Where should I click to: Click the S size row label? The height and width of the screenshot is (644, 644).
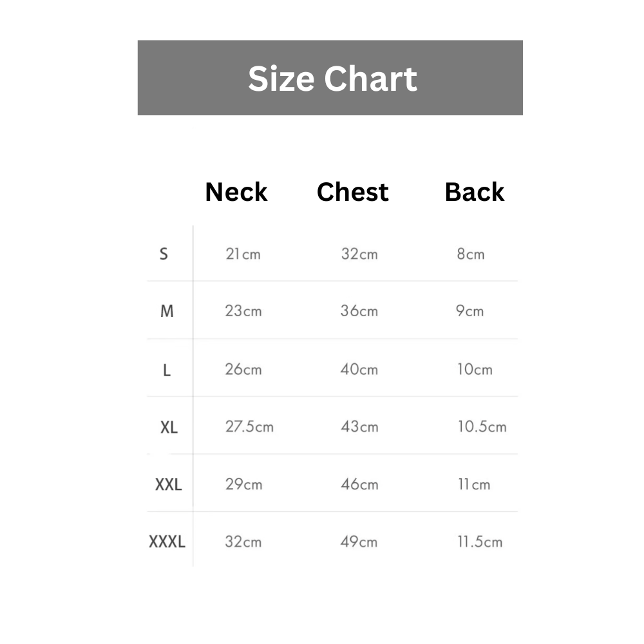point(164,254)
